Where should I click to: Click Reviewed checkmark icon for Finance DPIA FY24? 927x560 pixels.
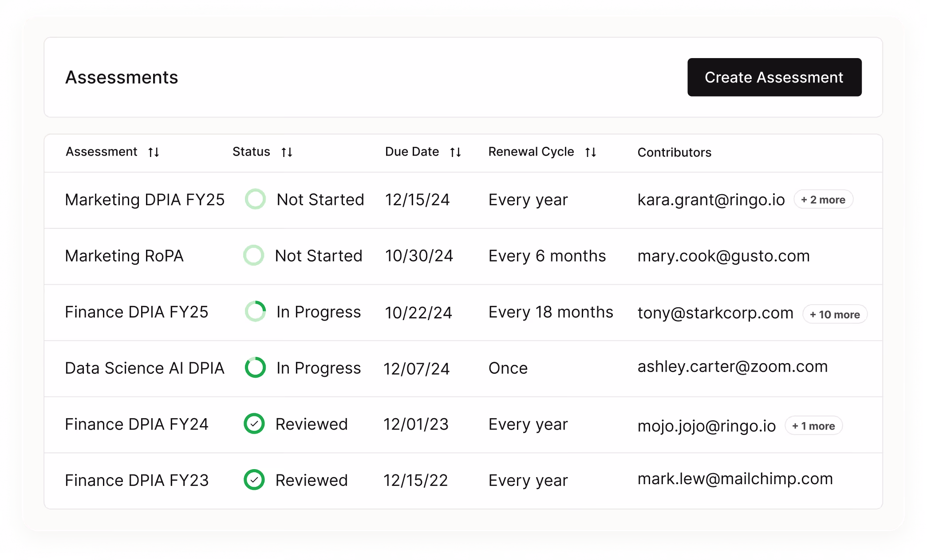coord(254,424)
